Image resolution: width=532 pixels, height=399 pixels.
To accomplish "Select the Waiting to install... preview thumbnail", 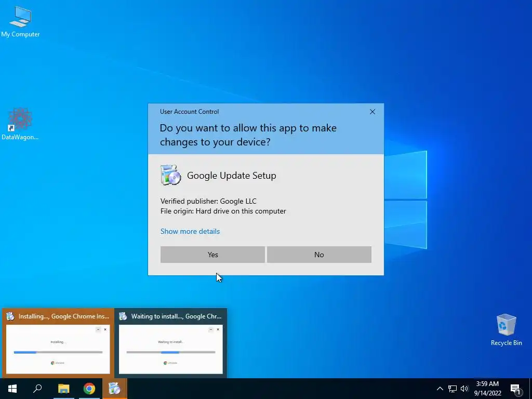I will (x=170, y=349).
